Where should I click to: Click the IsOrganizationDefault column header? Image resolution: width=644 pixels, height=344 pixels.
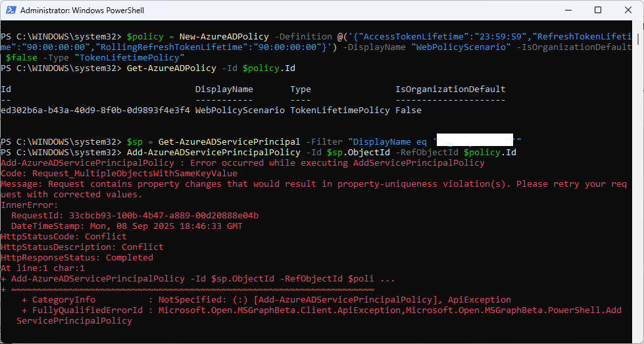451,89
